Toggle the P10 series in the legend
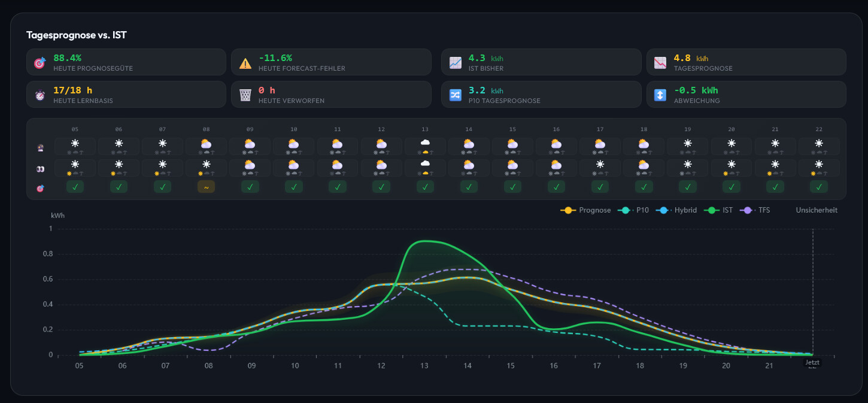Screen dimensions: 868x403 (x=633, y=210)
